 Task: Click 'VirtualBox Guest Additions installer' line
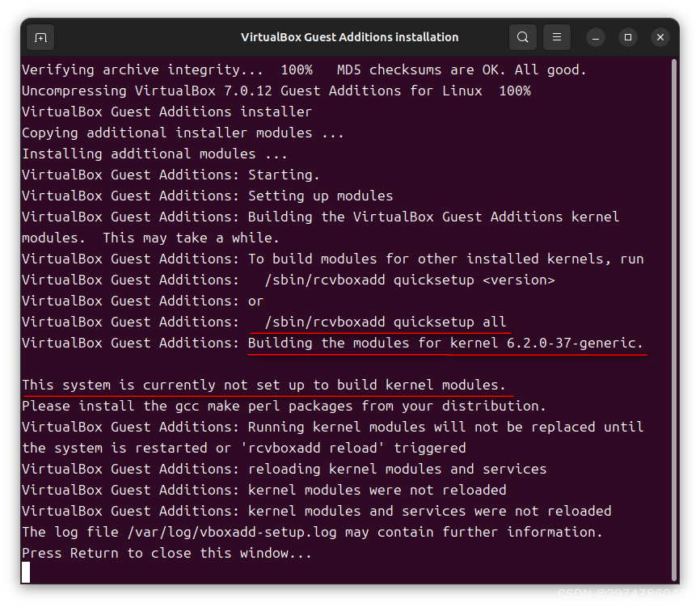point(167,112)
